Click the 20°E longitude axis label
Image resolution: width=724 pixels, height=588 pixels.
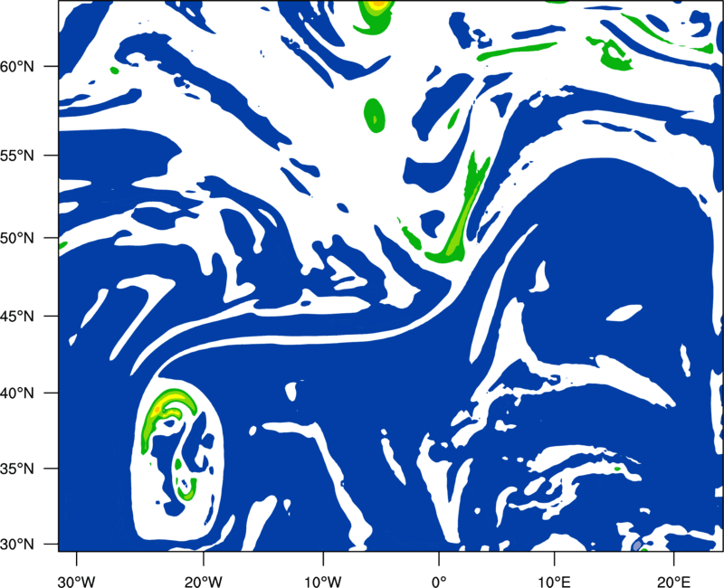coord(673,582)
